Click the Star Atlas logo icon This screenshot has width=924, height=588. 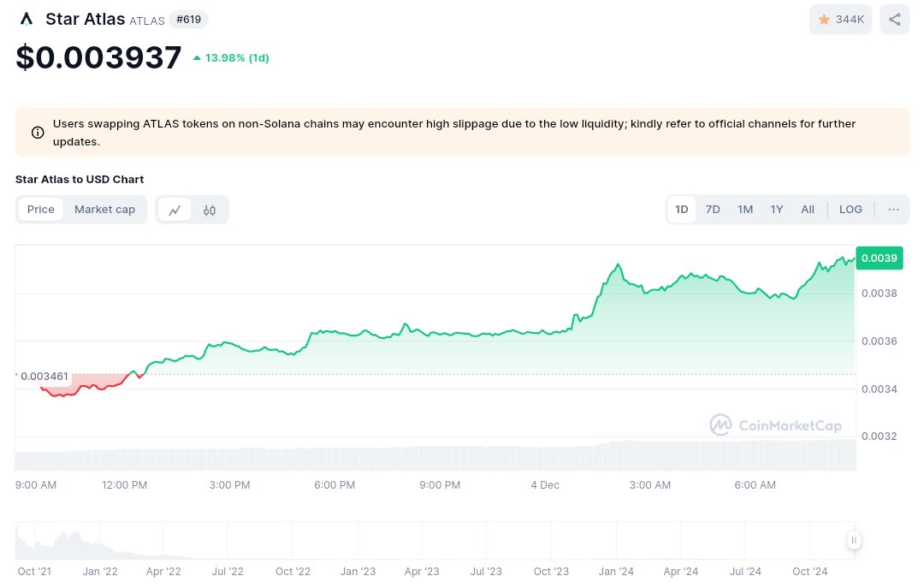[x=26, y=20]
